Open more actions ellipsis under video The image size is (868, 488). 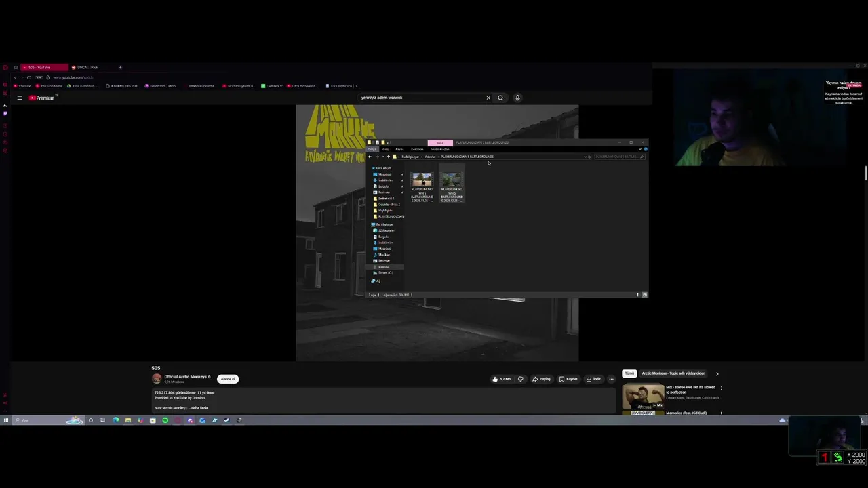(x=611, y=379)
